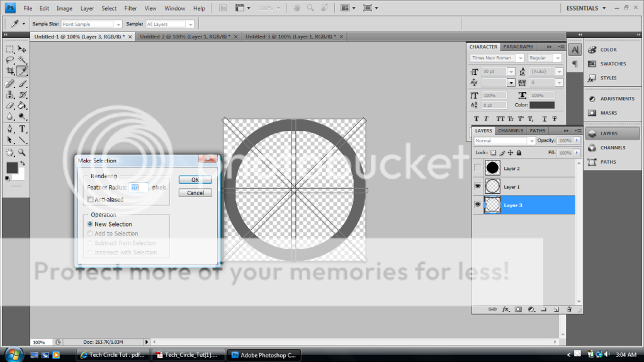The height and width of the screenshot is (362, 644).
Task: Open the Filter menu
Action: 130,8
